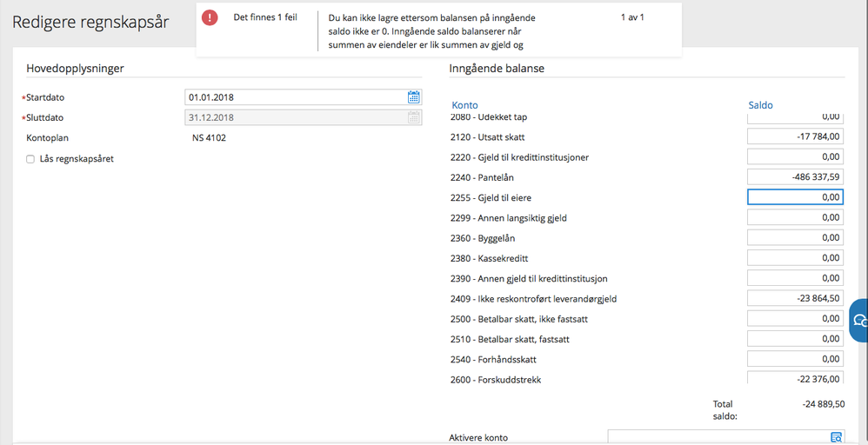Edit 2409 Ikke reskontroført leverandørgjeld saldo
868x445 pixels.
click(x=796, y=298)
